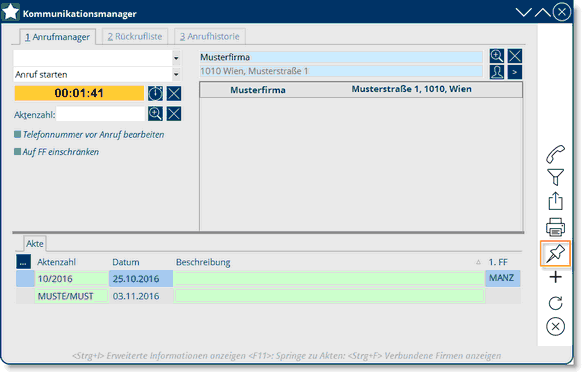The height and width of the screenshot is (374, 583).
Task: Click the Datum column header
Action: 126,262
